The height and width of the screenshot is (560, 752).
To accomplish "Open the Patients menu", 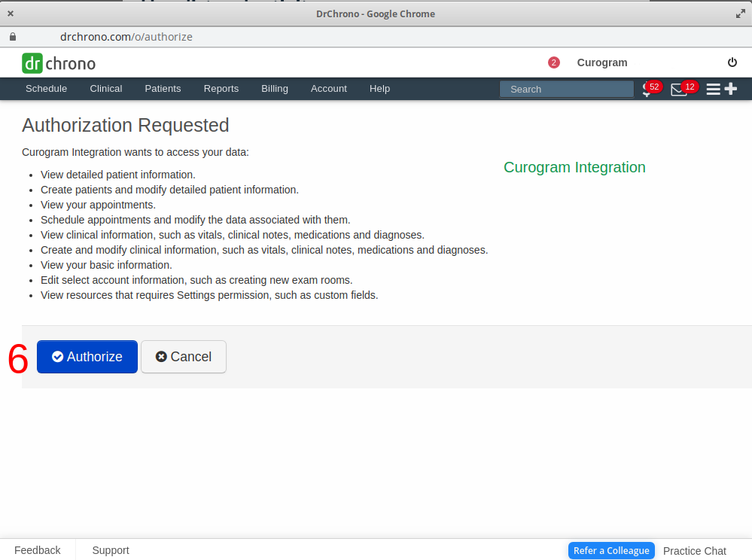I will [163, 89].
